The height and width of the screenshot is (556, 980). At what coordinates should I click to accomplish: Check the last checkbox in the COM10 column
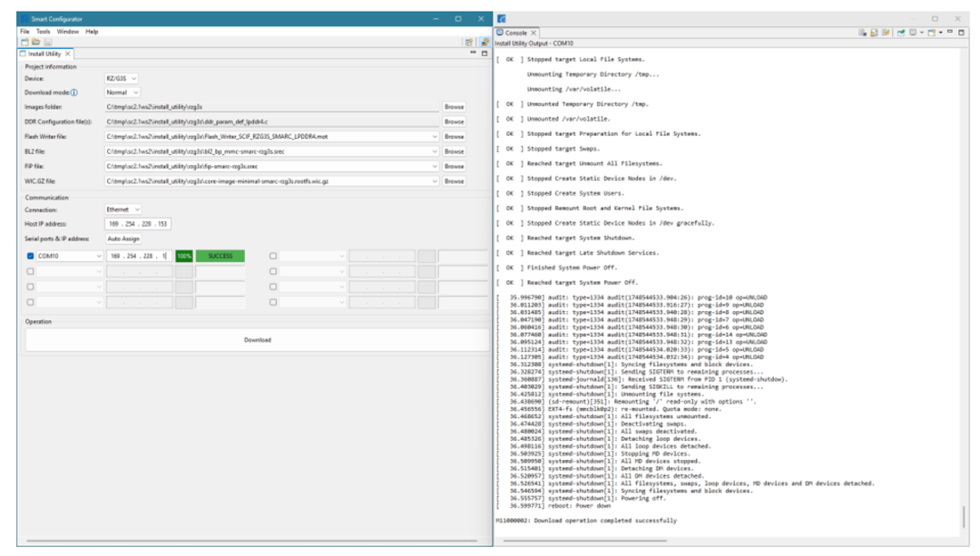tap(30, 302)
